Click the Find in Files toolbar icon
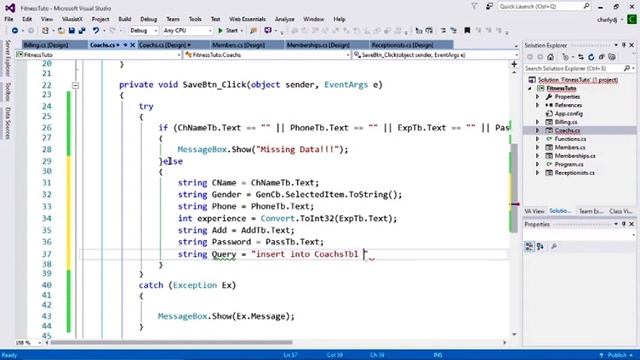The image size is (640, 360). pyautogui.click(x=253, y=31)
